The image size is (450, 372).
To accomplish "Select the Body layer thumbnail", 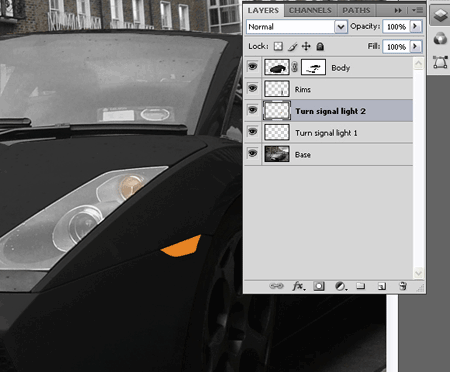I will 277,67.
